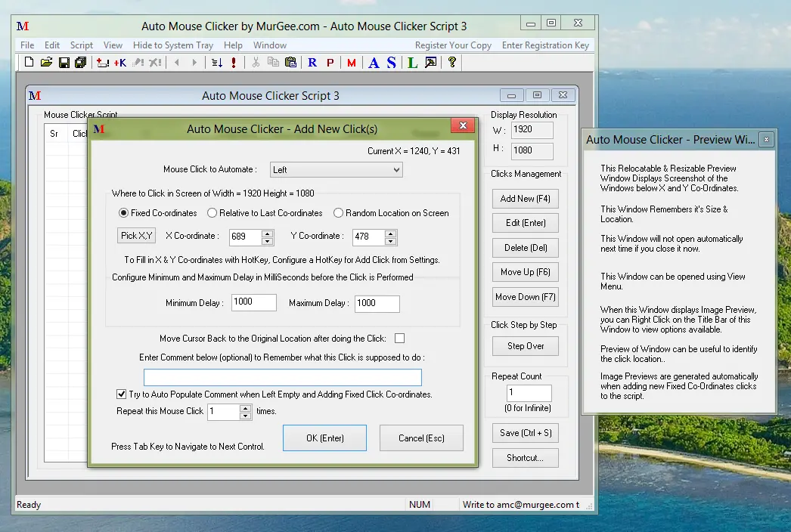The height and width of the screenshot is (532, 791).
Task: Select Random Location on Screen option
Action: click(339, 213)
